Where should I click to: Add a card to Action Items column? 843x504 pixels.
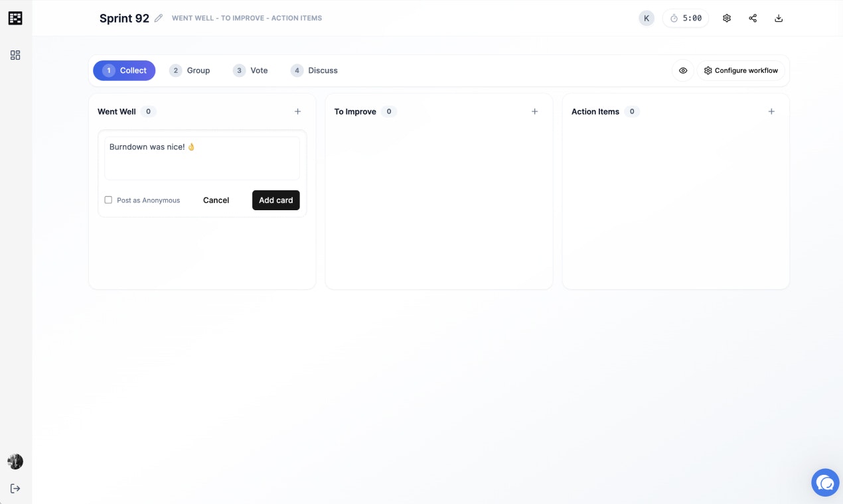click(771, 111)
